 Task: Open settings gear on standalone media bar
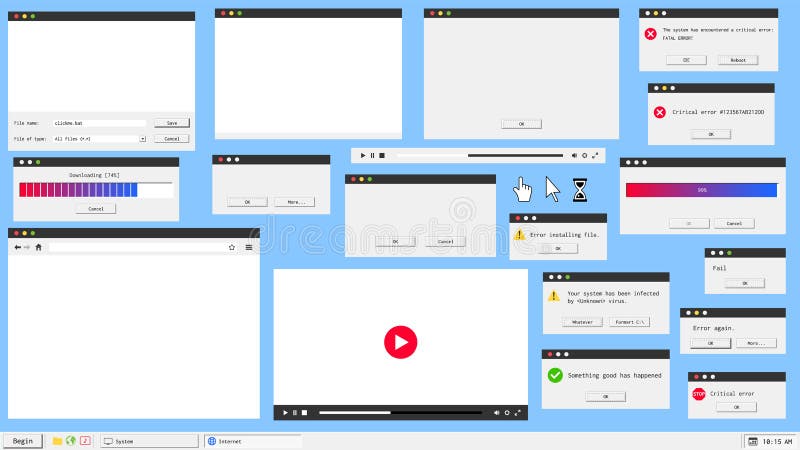pyautogui.click(x=585, y=156)
